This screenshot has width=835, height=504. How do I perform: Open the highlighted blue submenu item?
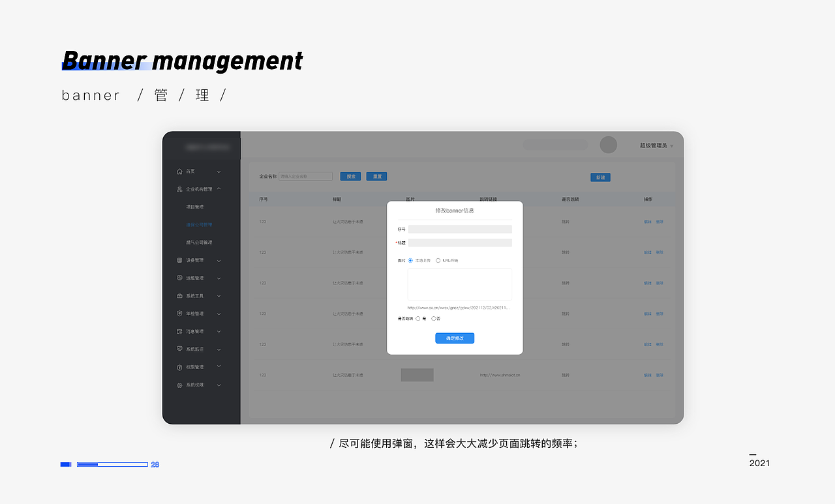point(199,224)
